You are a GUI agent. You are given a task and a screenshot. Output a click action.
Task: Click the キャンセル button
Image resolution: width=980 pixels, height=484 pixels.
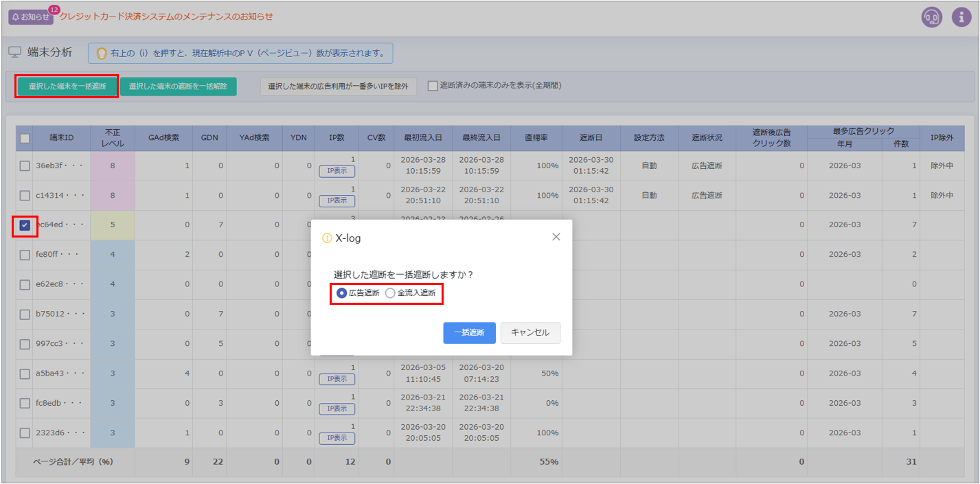[530, 333]
